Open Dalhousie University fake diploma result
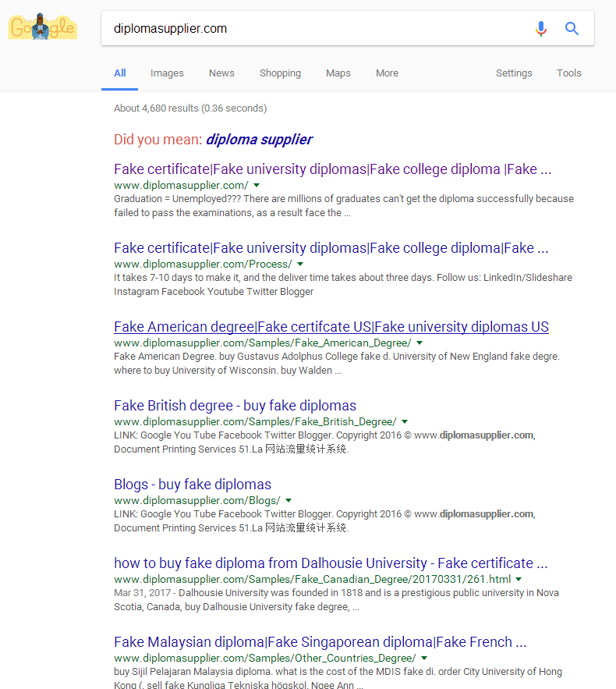This screenshot has width=616, height=689. point(331,563)
